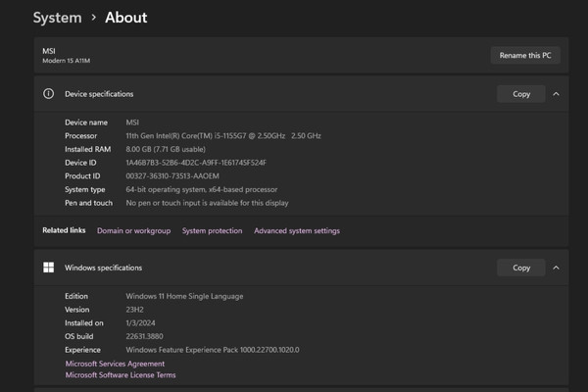Go back to System in breadcrumb
588x392 pixels.
pyautogui.click(x=58, y=18)
